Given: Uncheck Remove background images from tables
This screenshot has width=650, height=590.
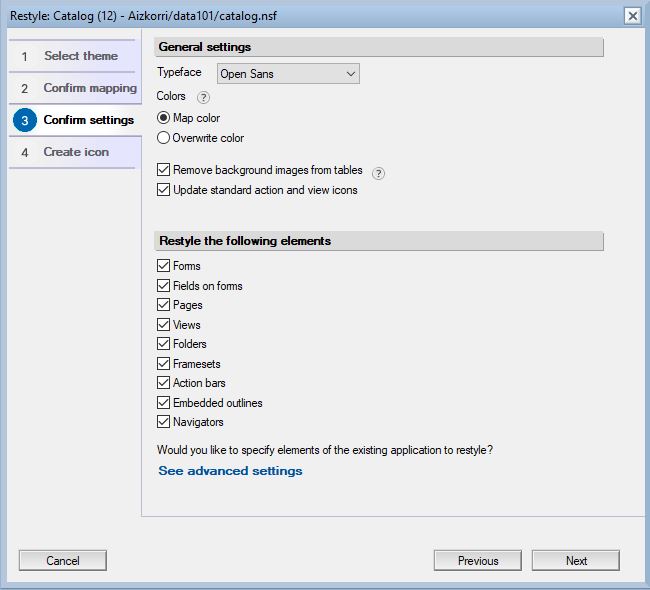Looking at the screenshot, I should [164, 171].
